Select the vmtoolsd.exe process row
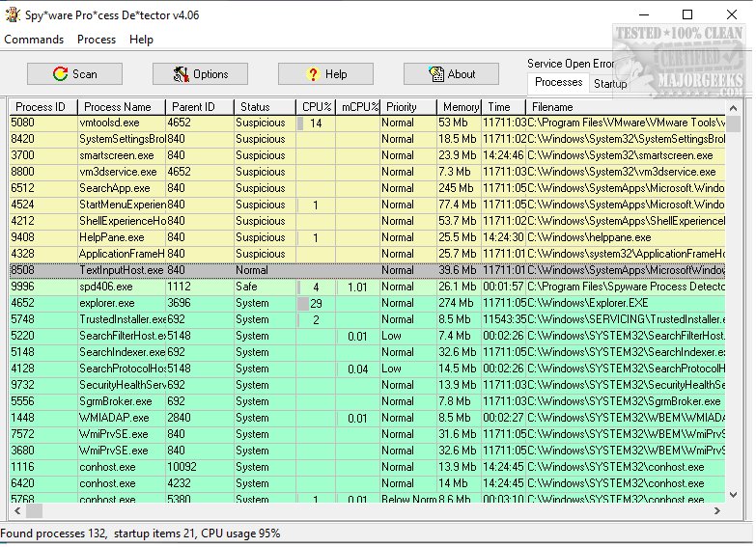The width and height of the screenshot is (756, 547). (x=367, y=123)
